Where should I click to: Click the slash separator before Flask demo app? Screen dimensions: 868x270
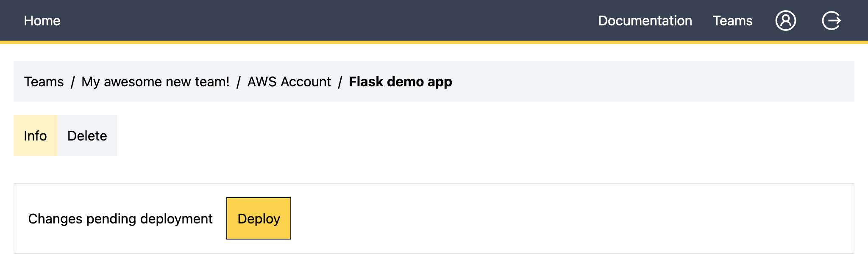[x=340, y=82]
